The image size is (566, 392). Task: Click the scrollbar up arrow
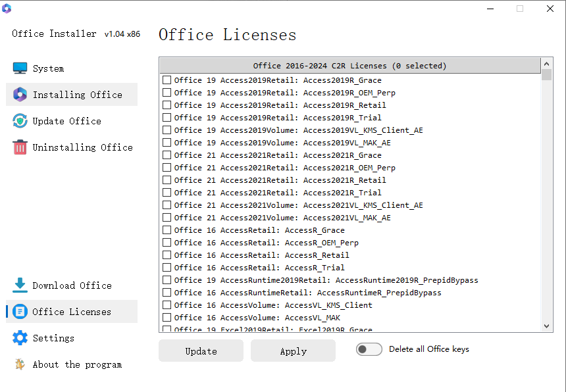[547, 64]
